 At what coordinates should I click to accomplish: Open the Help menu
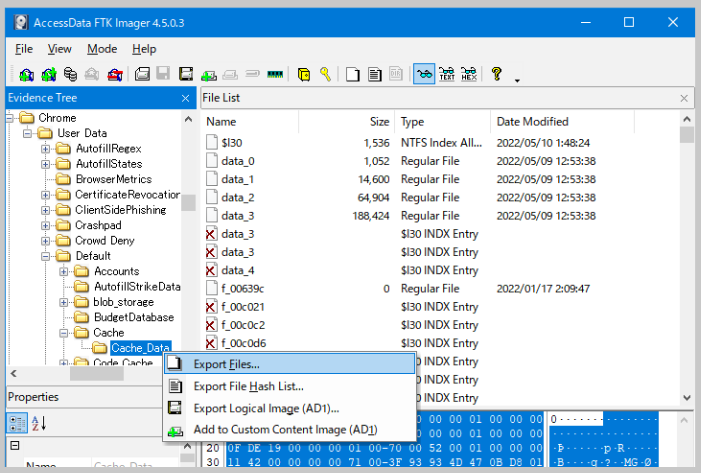pos(144,49)
